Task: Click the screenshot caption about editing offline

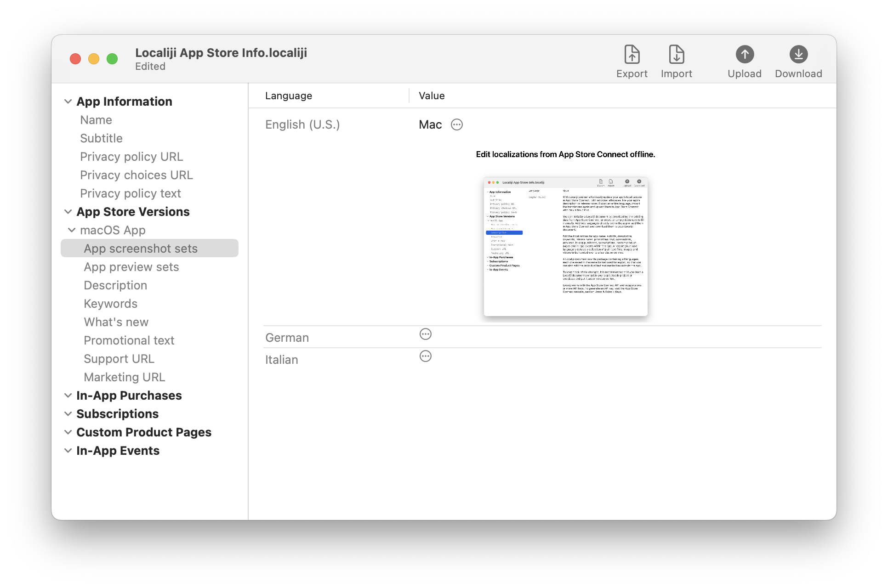Action: pos(565,154)
